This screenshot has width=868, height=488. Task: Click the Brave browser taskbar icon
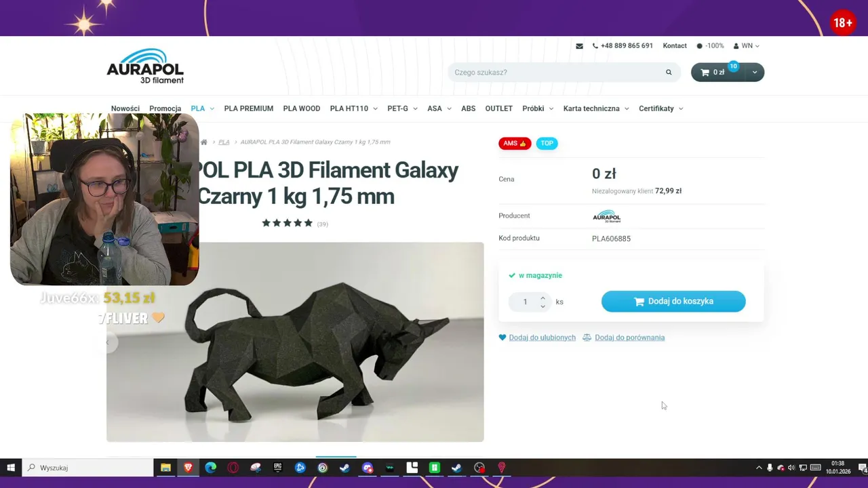click(188, 468)
